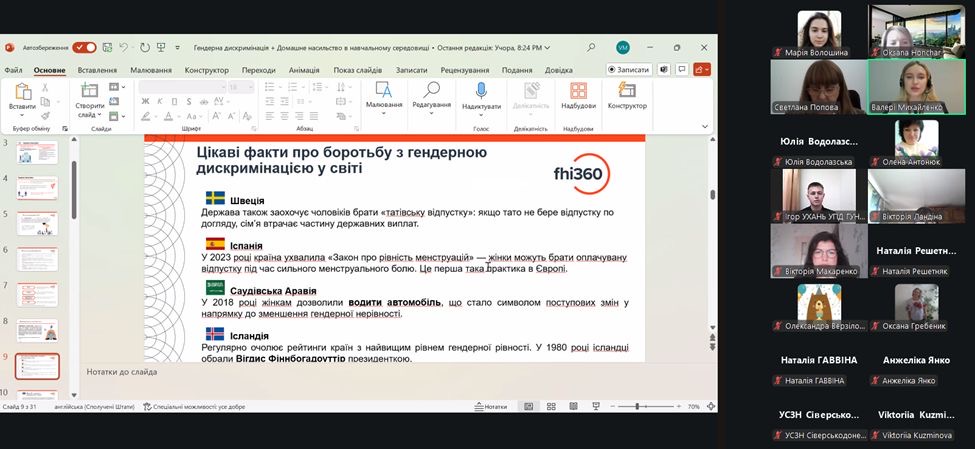Screen dimensions: 975x449
Task: Expand the Editing (Редагування) dropdown
Action: pos(432,95)
